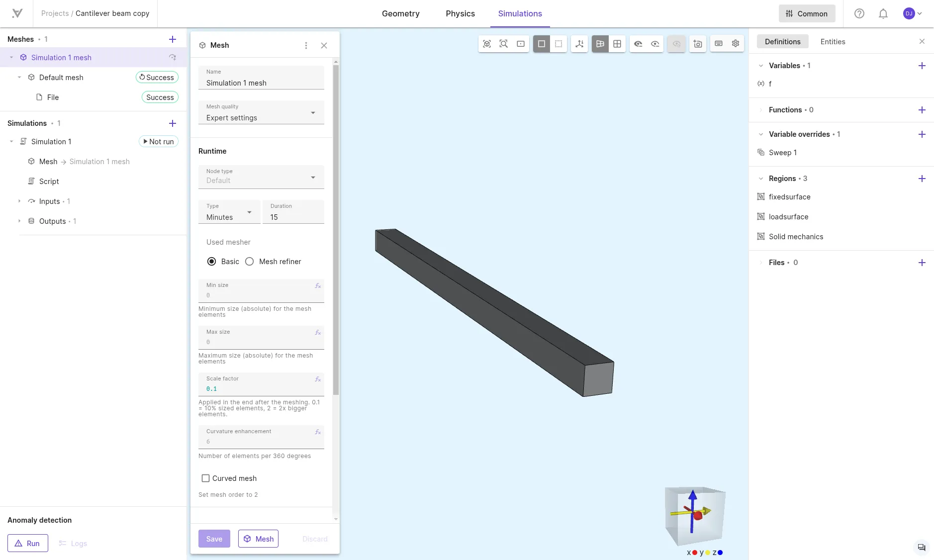Screen dimensions: 934x560
Task: Enable the Curved mesh checkbox
Action: coord(205,478)
